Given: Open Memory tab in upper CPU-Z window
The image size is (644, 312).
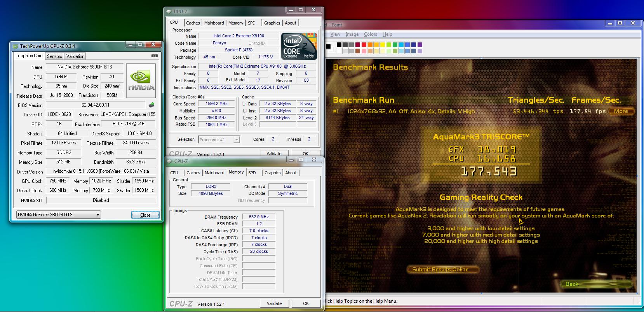Looking at the screenshot, I should [x=236, y=23].
